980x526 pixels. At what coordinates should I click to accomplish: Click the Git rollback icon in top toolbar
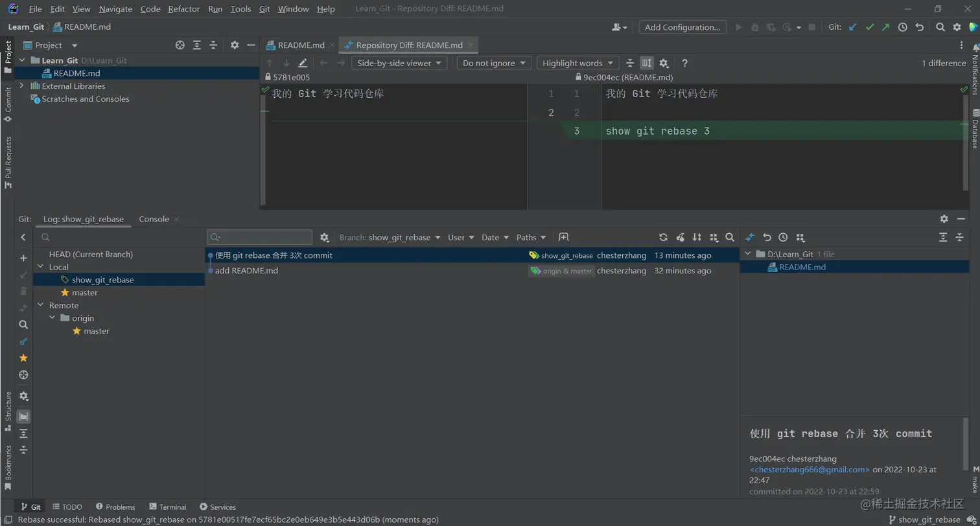point(920,27)
